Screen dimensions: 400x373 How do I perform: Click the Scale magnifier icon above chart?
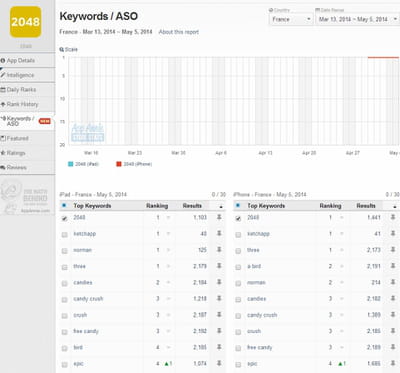[62, 49]
